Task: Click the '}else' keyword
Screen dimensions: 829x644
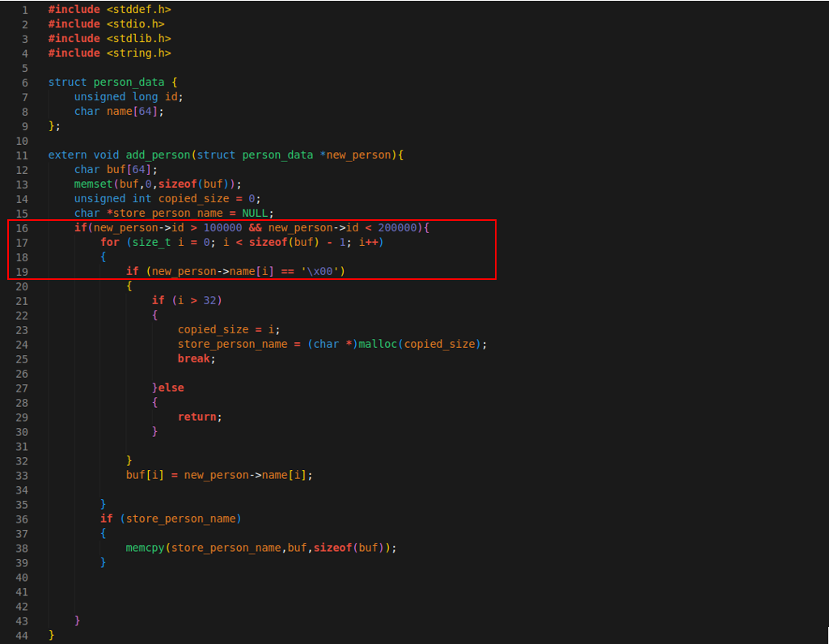Action: pos(168,388)
